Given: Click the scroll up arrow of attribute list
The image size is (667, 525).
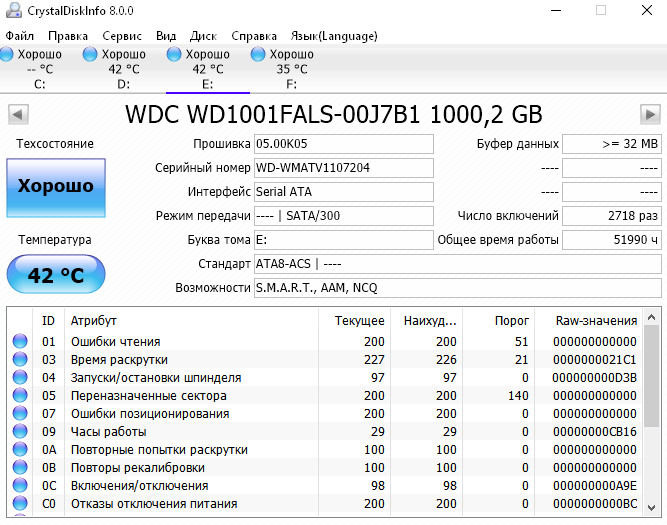Looking at the screenshot, I should tap(651, 317).
